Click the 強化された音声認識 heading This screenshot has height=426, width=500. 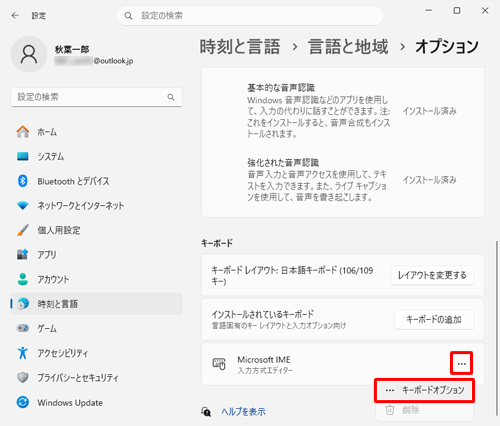click(283, 162)
